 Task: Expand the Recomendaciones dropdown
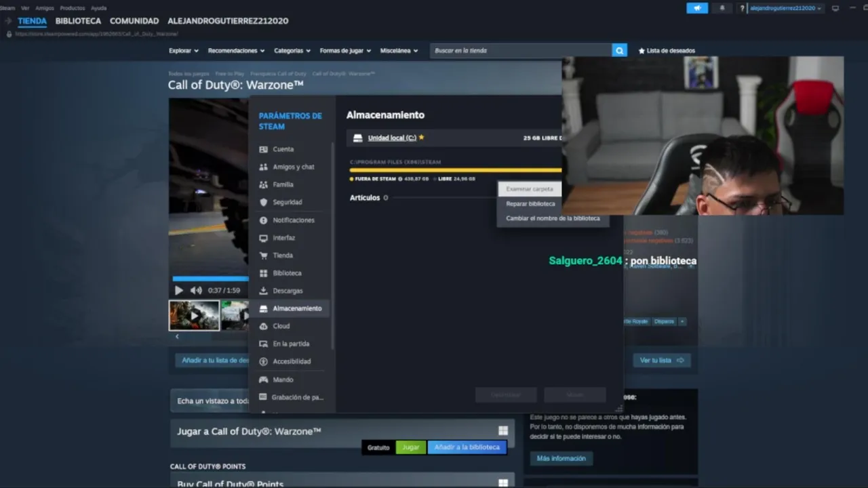pyautogui.click(x=237, y=50)
